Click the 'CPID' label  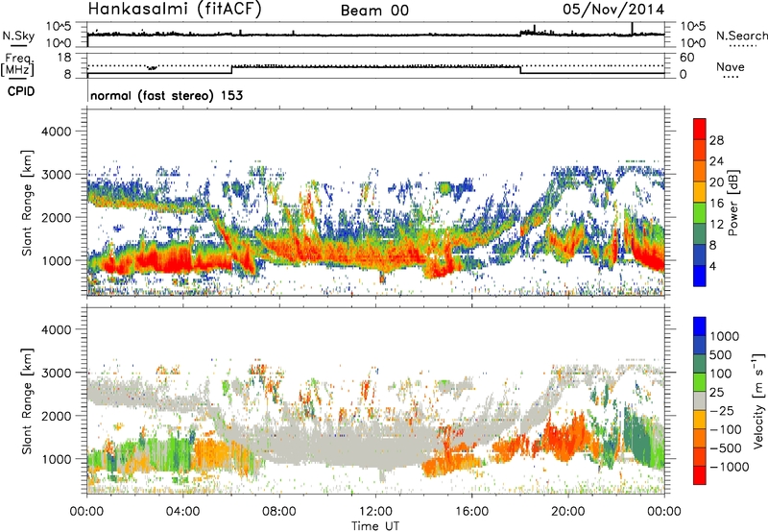[x=21, y=91]
